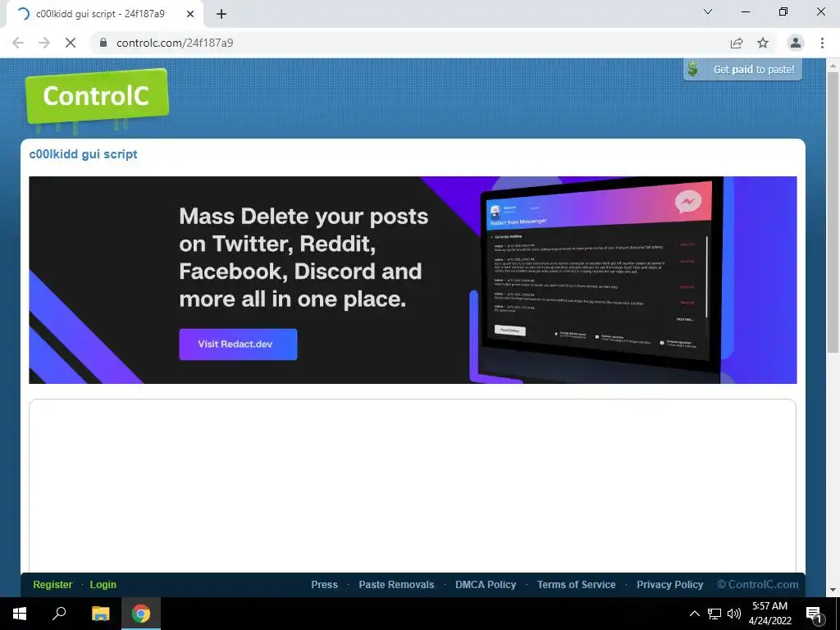Open Paste Removals footer link
Image resolution: width=840 pixels, height=630 pixels.
396,584
